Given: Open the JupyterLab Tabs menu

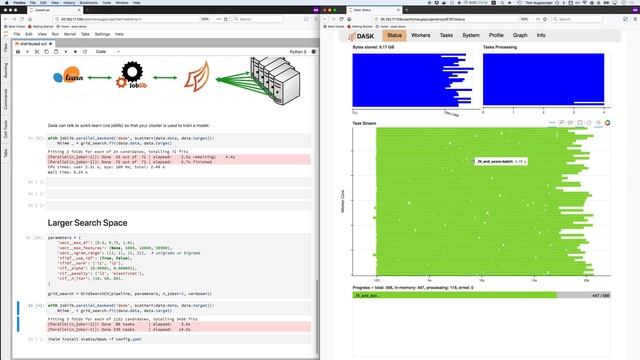Looking at the screenshot, I should (85, 34).
